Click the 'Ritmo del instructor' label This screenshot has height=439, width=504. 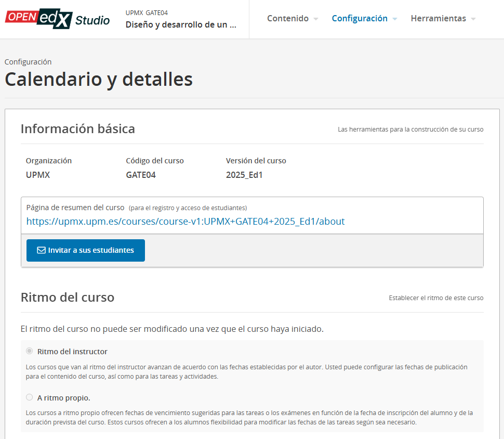point(72,352)
